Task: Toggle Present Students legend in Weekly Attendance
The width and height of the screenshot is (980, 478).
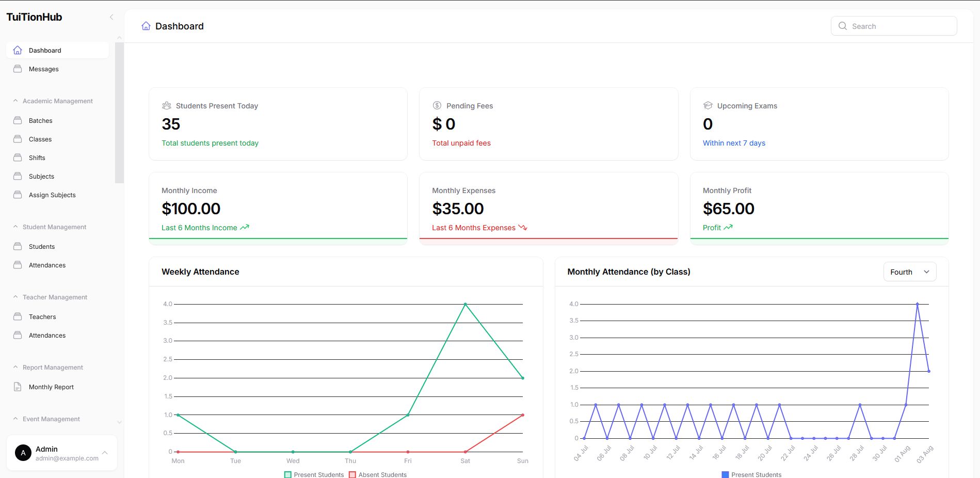Action: point(314,474)
